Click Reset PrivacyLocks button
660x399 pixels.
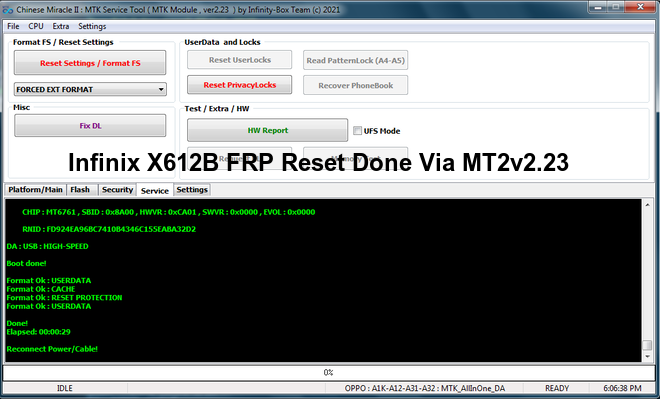[240, 85]
